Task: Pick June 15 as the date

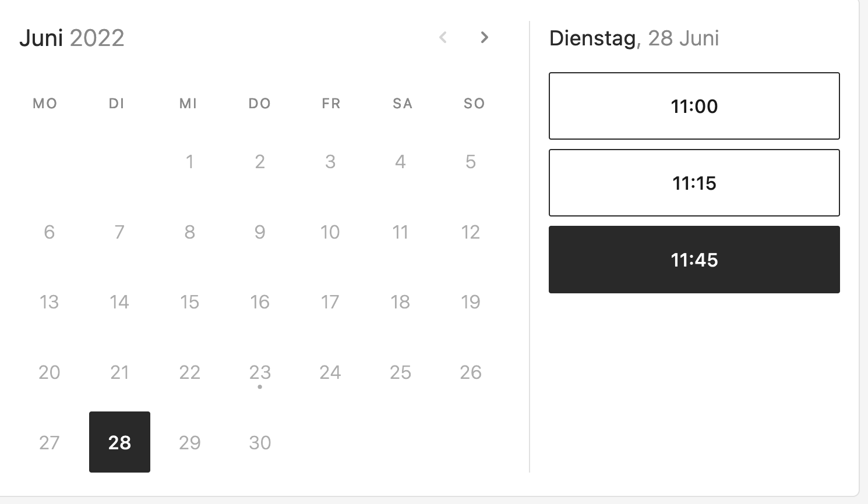Action: tap(189, 302)
